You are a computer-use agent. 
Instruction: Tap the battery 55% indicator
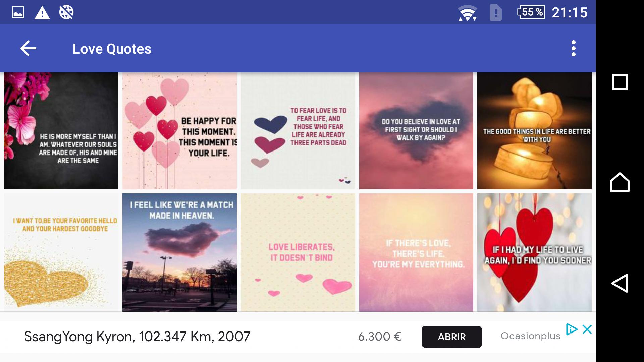pos(531,12)
